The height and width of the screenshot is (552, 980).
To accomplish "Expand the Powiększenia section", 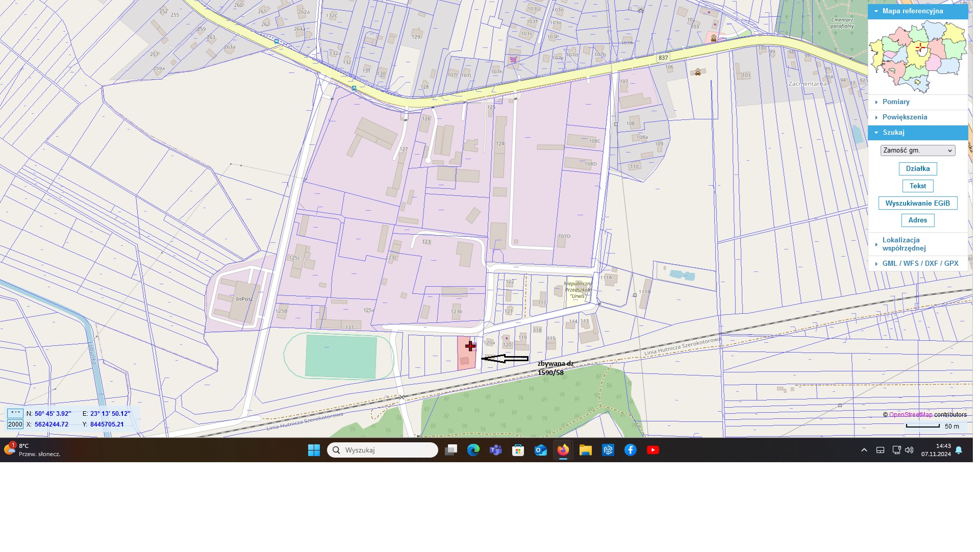I will pyautogui.click(x=904, y=117).
